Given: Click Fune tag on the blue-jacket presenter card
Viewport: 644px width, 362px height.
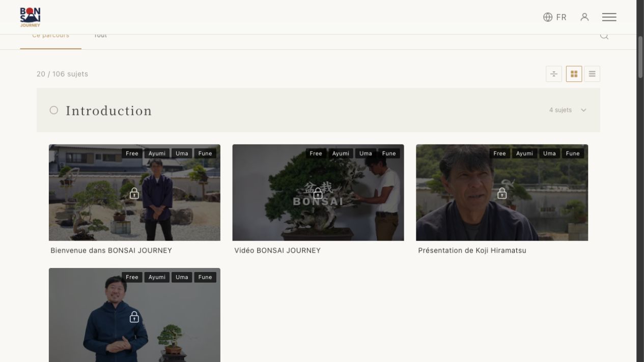Looking at the screenshot, I should pyautogui.click(x=205, y=277).
